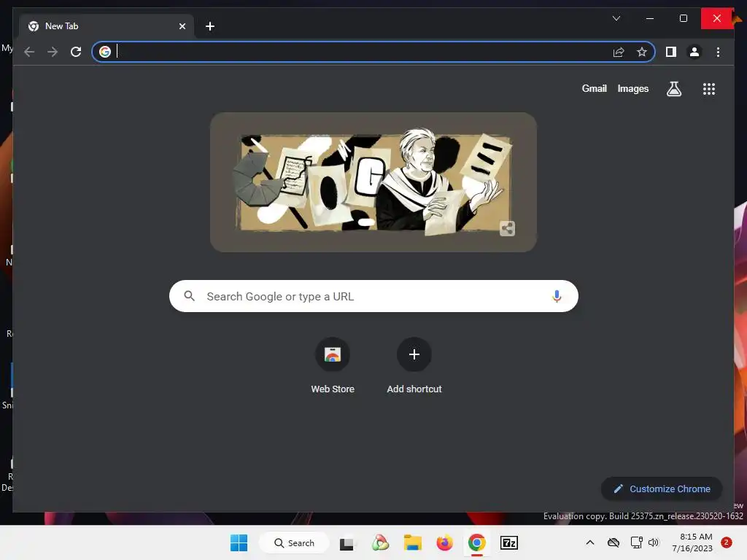Open notifications badge showing 2
Viewport: 747px width, 560px height.
pyautogui.click(x=726, y=542)
